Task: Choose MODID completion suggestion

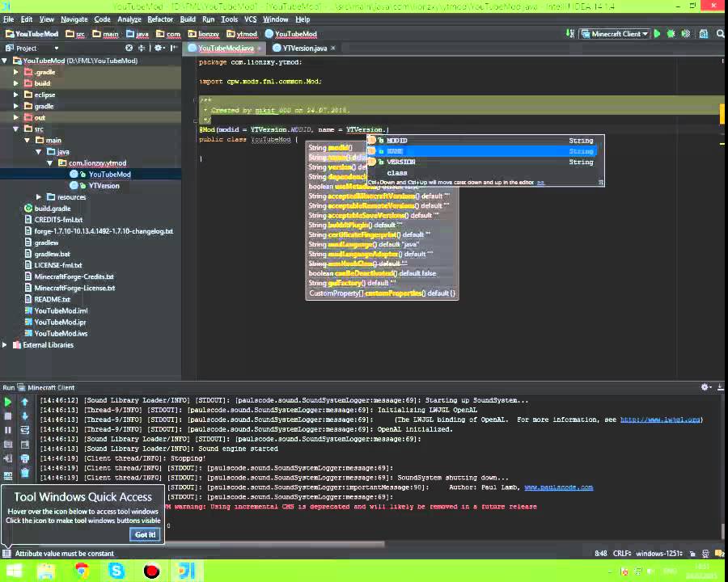Action: point(485,140)
